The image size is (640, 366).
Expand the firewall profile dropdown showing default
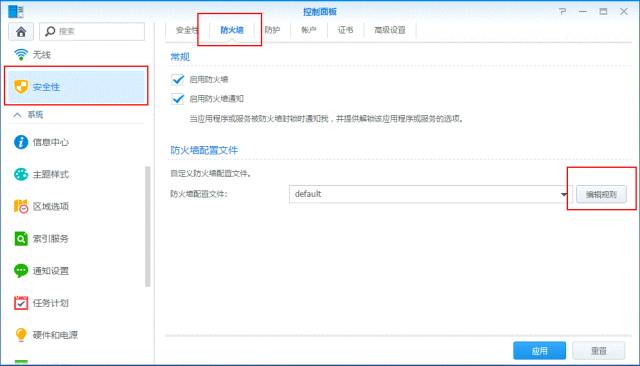[x=431, y=194]
